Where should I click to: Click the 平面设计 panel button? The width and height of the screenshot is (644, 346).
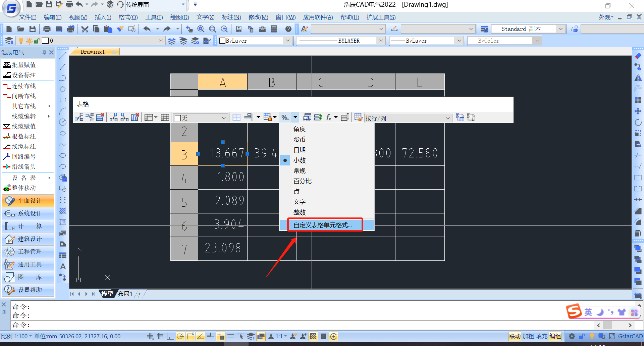[x=28, y=201]
